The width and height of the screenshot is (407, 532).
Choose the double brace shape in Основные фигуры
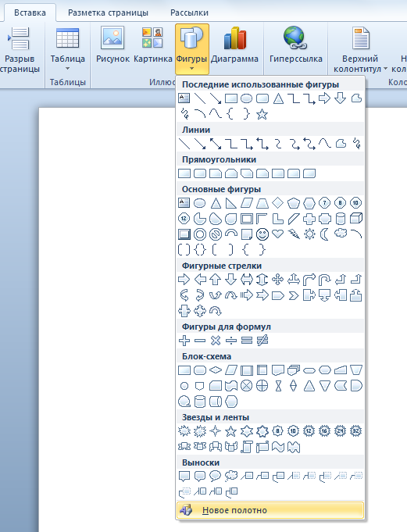point(200,250)
